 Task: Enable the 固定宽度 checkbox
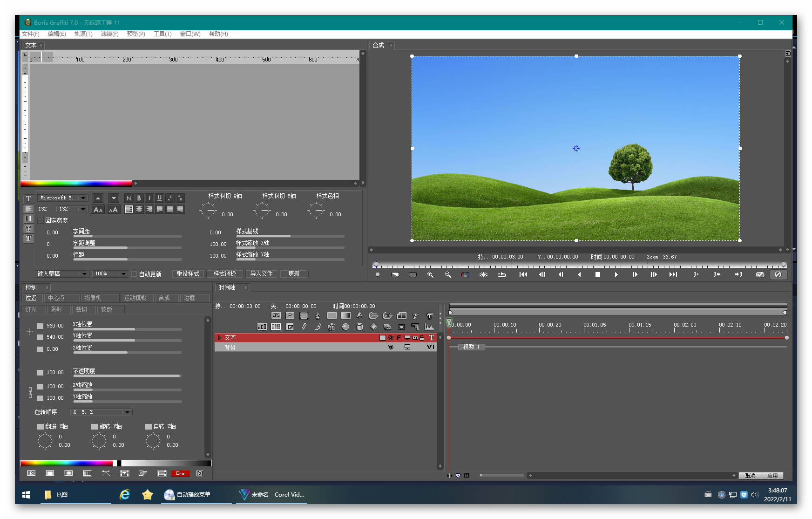(x=41, y=220)
